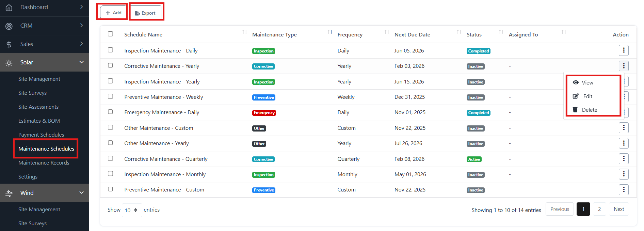Click the Add button

click(x=113, y=13)
